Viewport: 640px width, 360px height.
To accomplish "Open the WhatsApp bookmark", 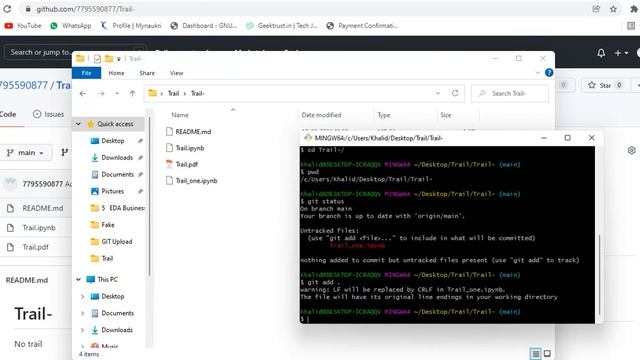I will [71, 26].
